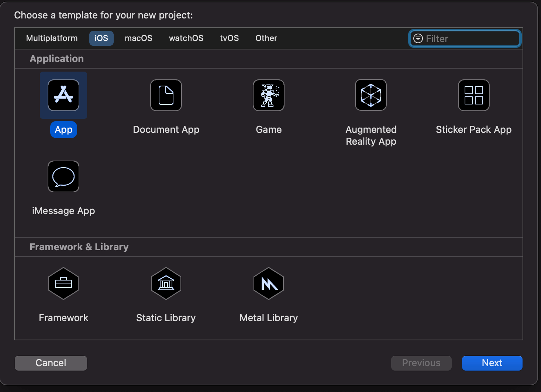Open the tvOS templates tab
Screen dimensions: 541x392
coord(229,38)
